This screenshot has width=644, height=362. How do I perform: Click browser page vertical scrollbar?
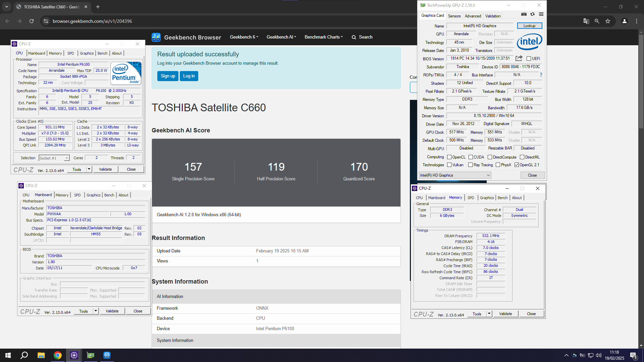click(641, 81)
